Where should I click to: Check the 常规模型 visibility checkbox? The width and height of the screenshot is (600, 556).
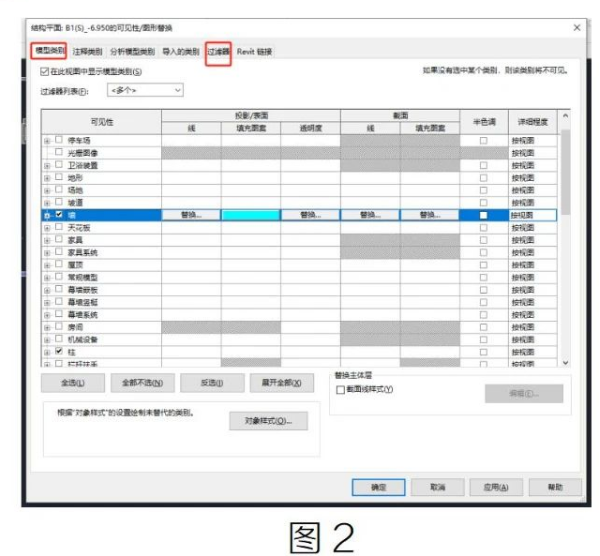click(x=59, y=277)
